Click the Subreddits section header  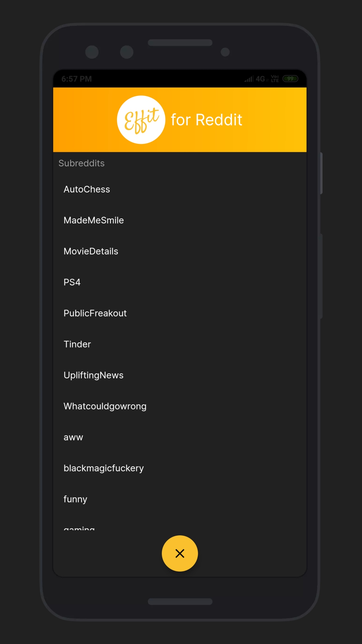click(x=81, y=163)
